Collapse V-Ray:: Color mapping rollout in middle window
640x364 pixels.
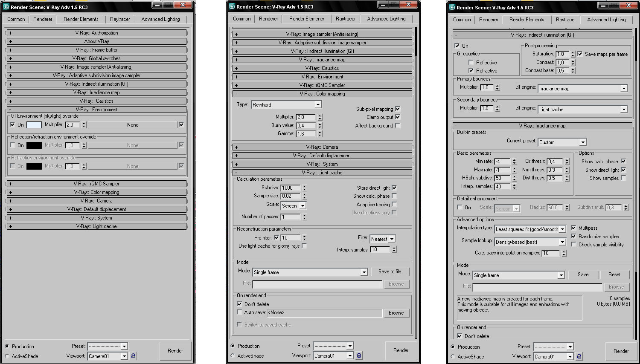(323, 94)
